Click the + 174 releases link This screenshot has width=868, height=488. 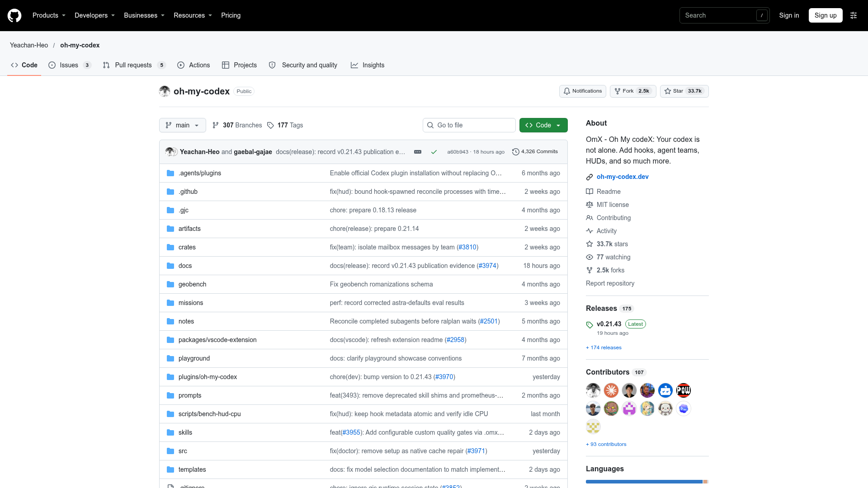pyautogui.click(x=604, y=347)
